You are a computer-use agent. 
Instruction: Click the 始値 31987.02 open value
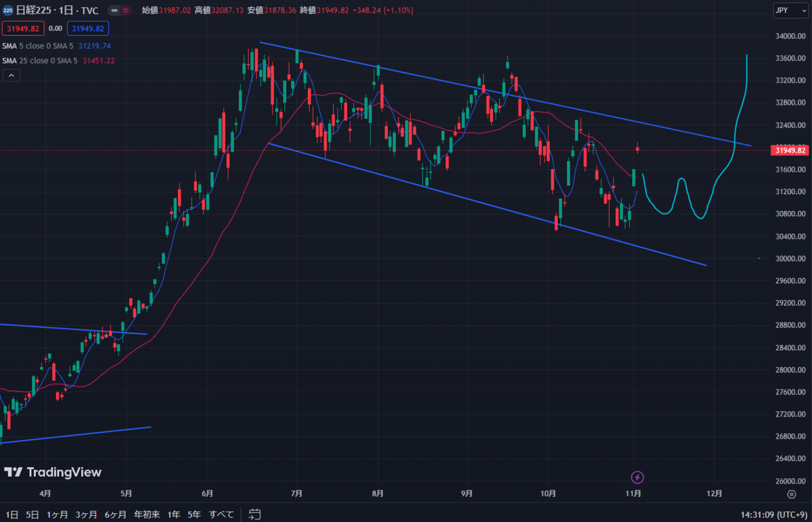[166, 11]
